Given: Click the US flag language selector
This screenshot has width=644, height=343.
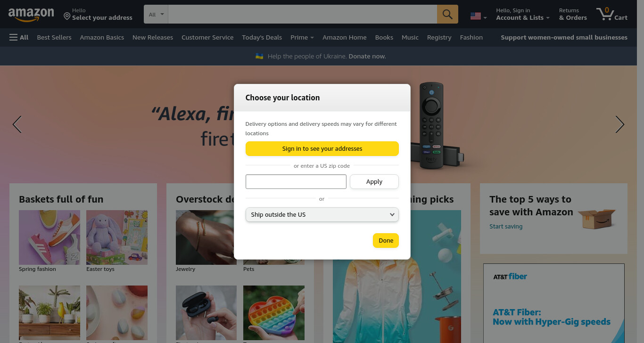Looking at the screenshot, I should [479, 16].
